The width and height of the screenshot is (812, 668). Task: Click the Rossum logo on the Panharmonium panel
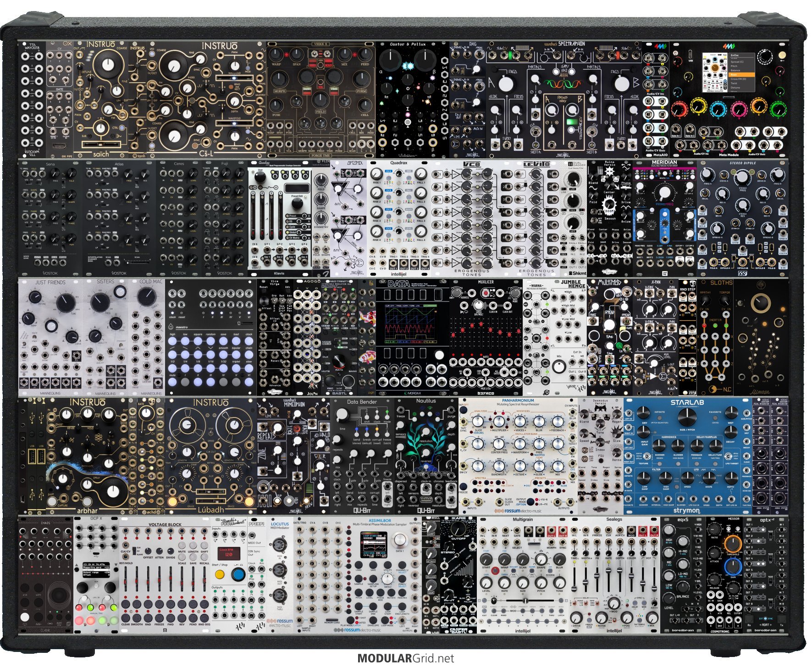coord(518,511)
